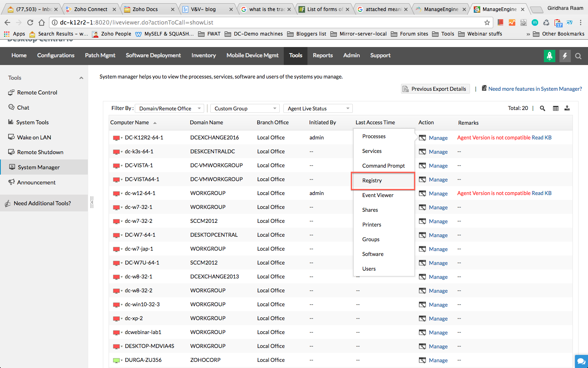Click the System Tools sidebar icon
This screenshot has height=368, width=588.
[11, 122]
